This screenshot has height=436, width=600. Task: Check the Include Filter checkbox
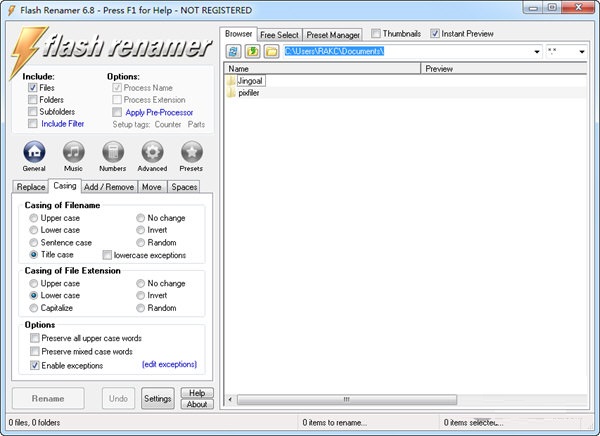pos(33,123)
